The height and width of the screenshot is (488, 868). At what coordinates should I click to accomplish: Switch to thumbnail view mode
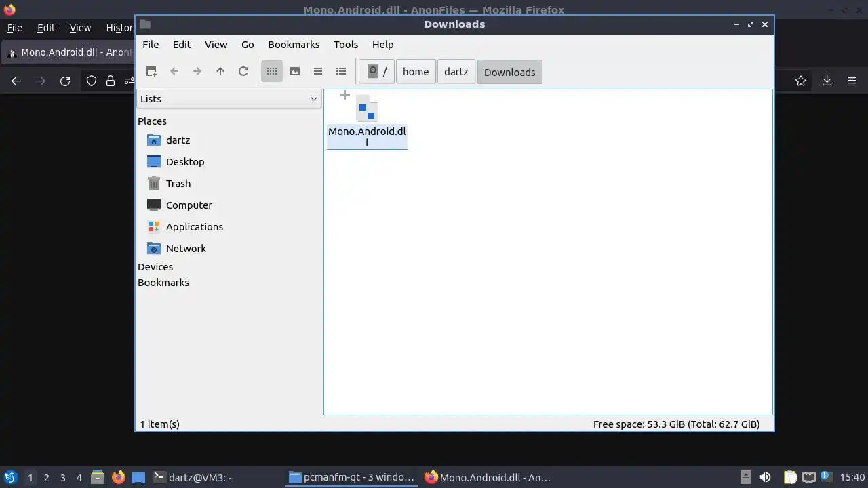pos(295,71)
